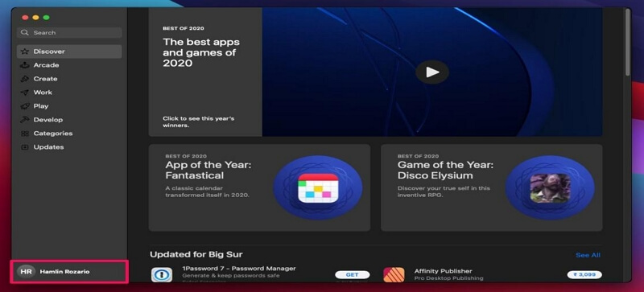This screenshot has width=644, height=292.
Task: Click the HR account avatar
Action: [26, 271]
